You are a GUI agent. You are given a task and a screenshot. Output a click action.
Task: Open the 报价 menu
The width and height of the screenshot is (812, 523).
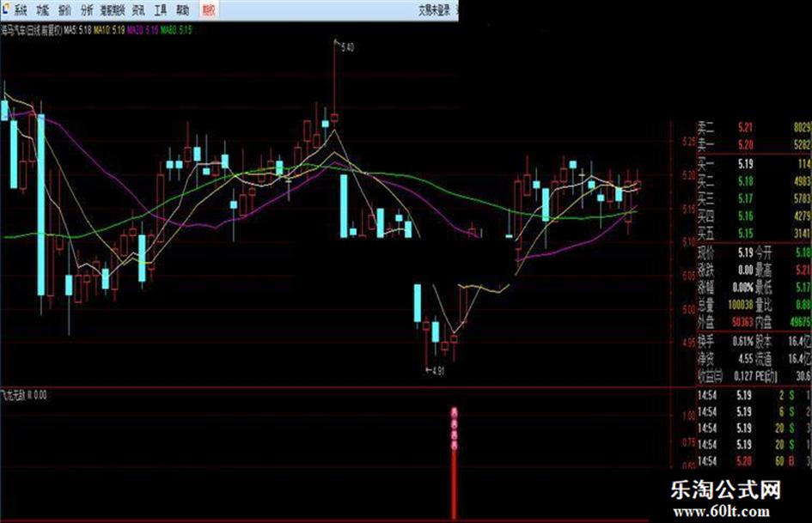click(x=64, y=9)
